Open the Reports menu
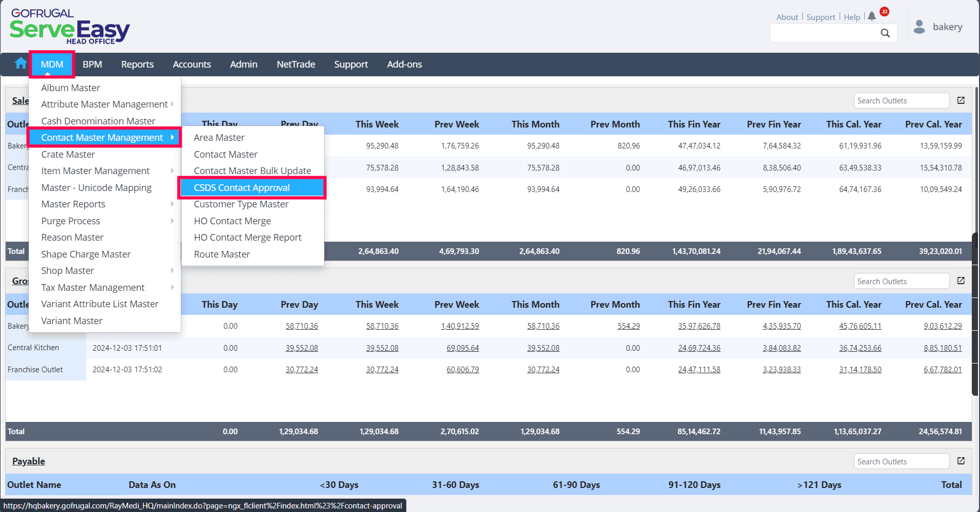The image size is (980, 512). 137,64
